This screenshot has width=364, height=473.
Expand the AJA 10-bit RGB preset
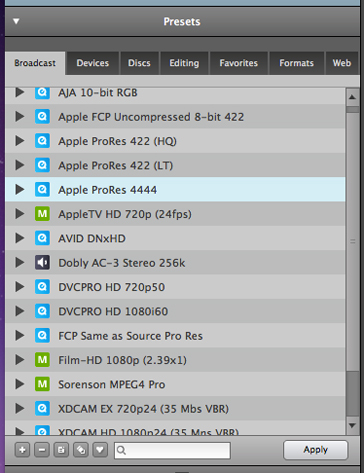click(20, 92)
